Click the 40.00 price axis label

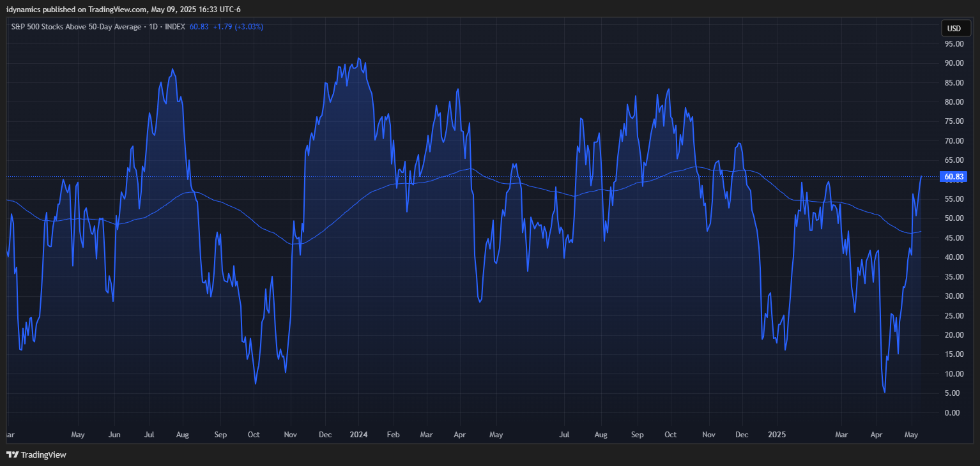[x=954, y=257]
